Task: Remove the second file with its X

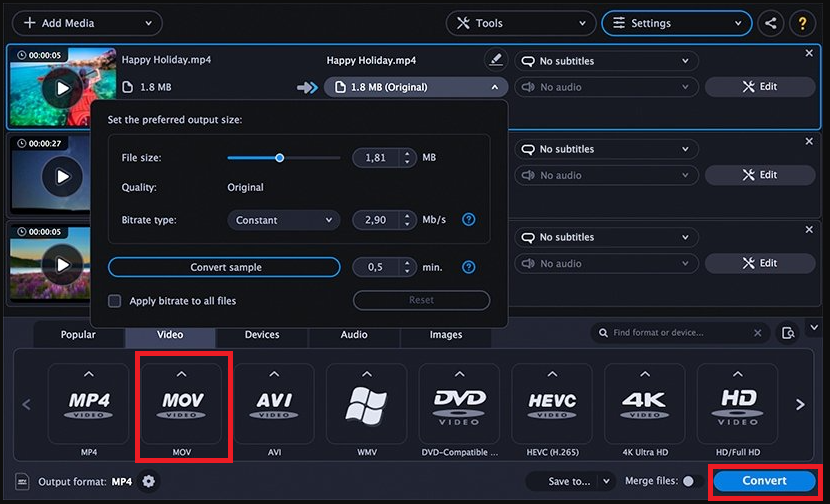Action: pyautogui.click(x=809, y=141)
